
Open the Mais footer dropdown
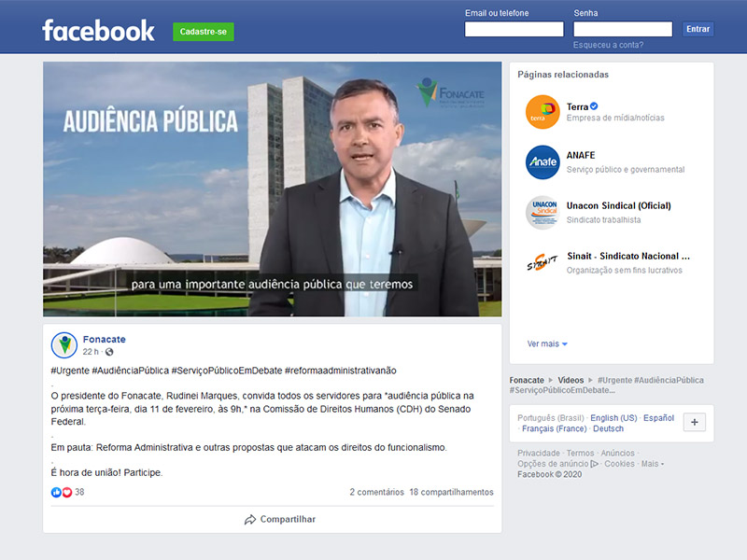coord(652,464)
